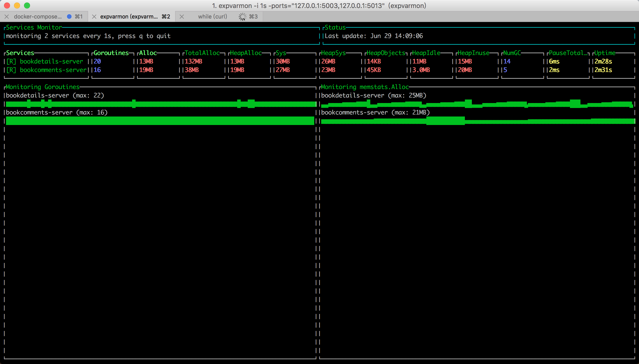Click the spinning activity indicator on curl tab

[x=242, y=17]
